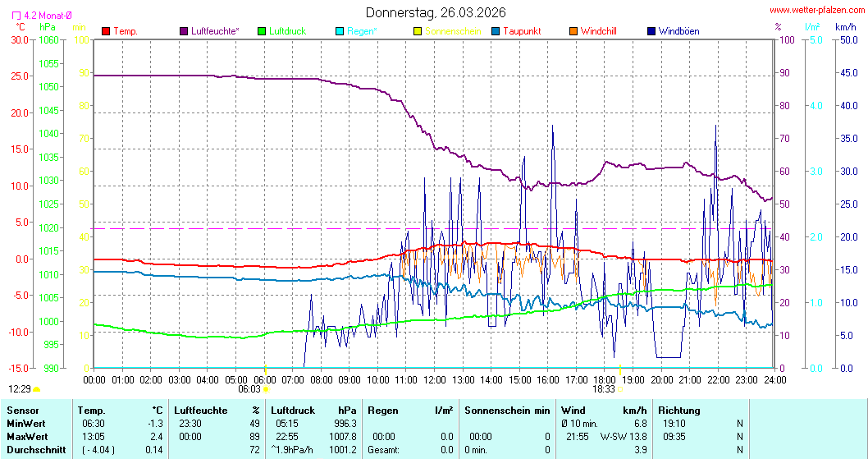
Task: Click the purple Luftfeuchte legend swatch
Action: tap(184, 31)
